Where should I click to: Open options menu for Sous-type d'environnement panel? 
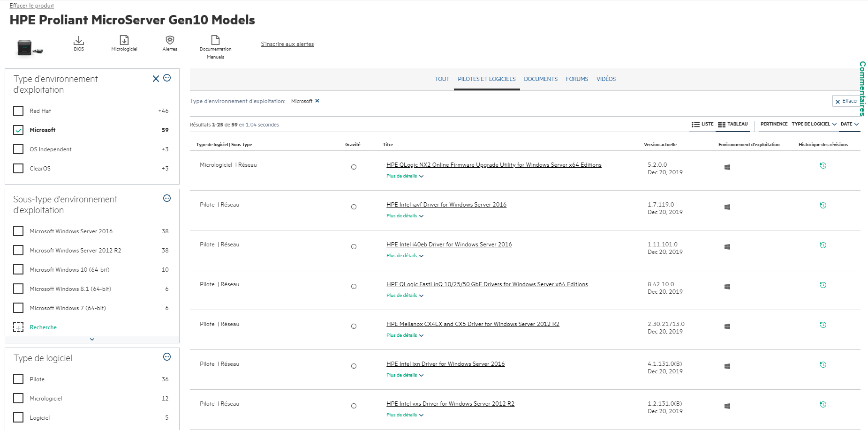167,198
